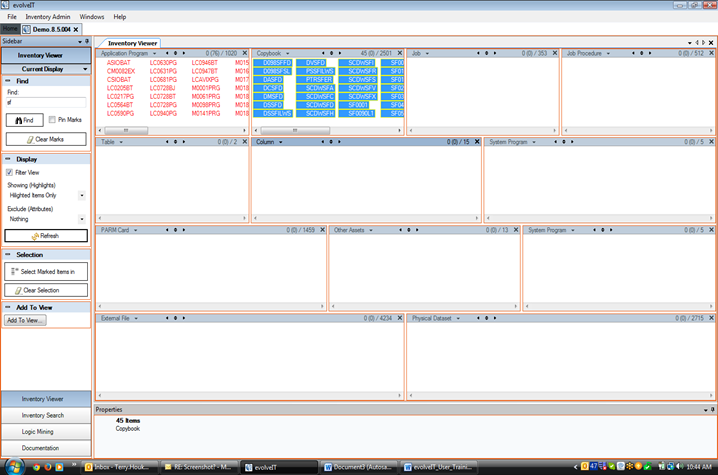Open Exclude (Attributes) dropdown

point(82,219)
